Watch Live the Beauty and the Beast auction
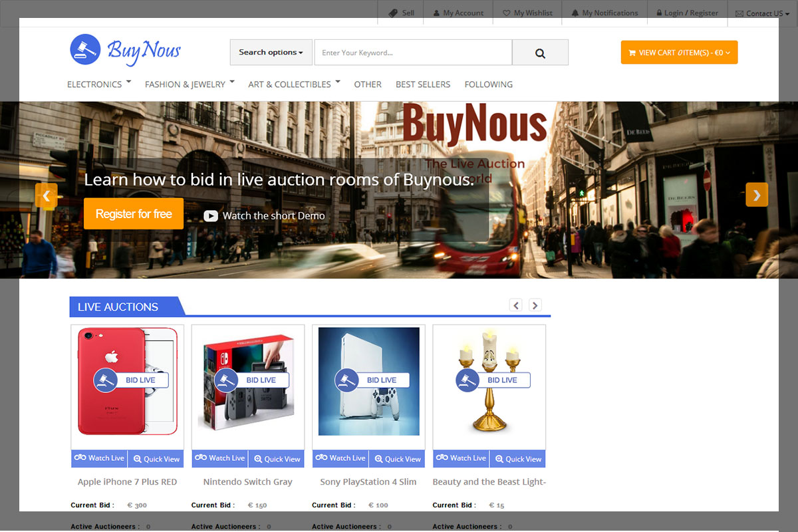Viewport: 798px width, 532px height. tap(461, 458)
